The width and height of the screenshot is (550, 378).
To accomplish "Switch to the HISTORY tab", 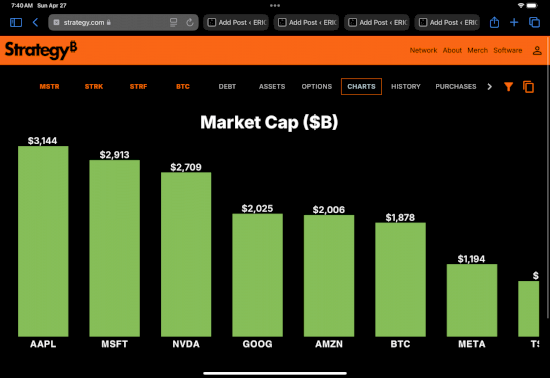I will pos(406,87).
